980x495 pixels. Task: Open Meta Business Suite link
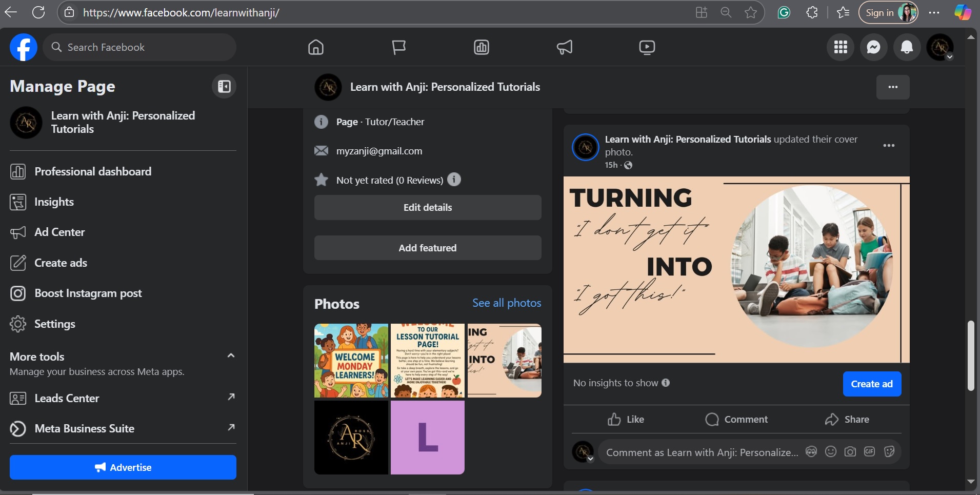point(123,428)
